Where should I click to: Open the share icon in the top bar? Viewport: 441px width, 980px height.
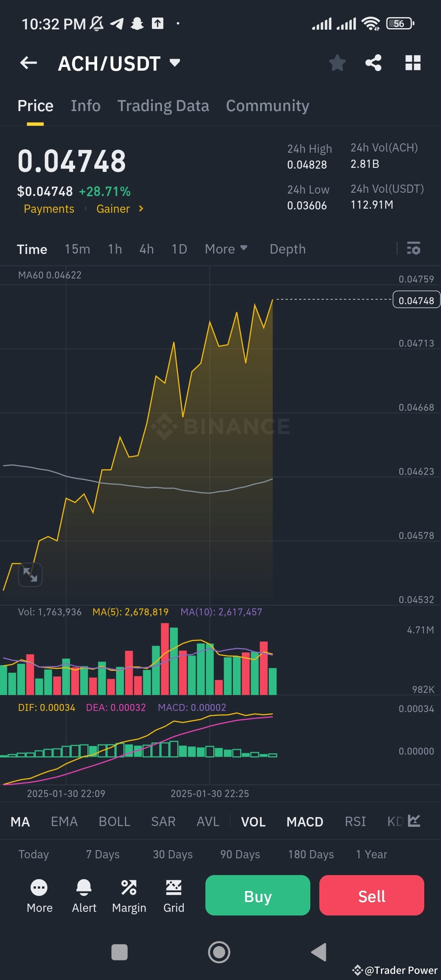point(373,63)
